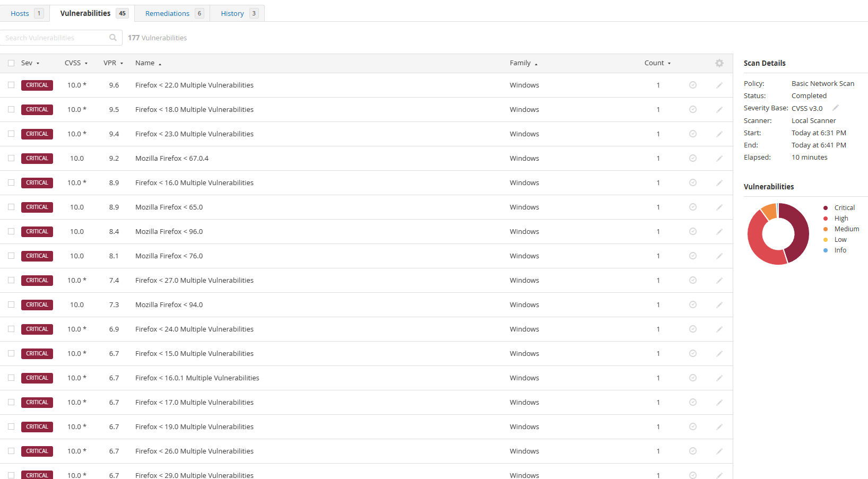Click the Basic Network Scan policy value
The width and height of the screenshot is (868, 479).
(823, 83)
